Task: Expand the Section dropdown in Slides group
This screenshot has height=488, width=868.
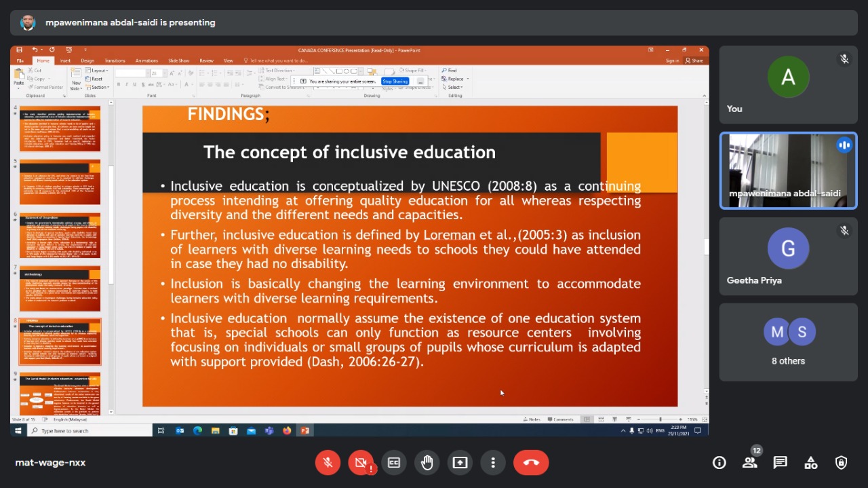Action: (x=98, y=88)
